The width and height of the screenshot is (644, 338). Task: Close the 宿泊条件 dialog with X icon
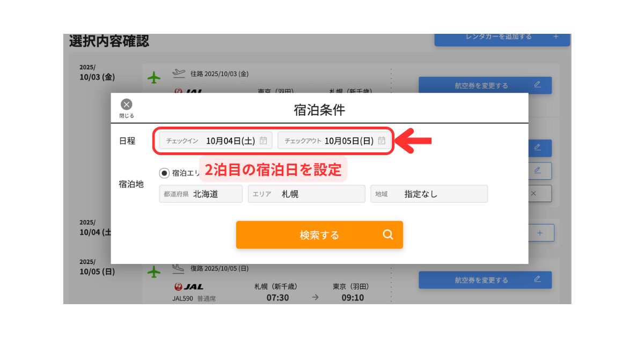(127, 105)
